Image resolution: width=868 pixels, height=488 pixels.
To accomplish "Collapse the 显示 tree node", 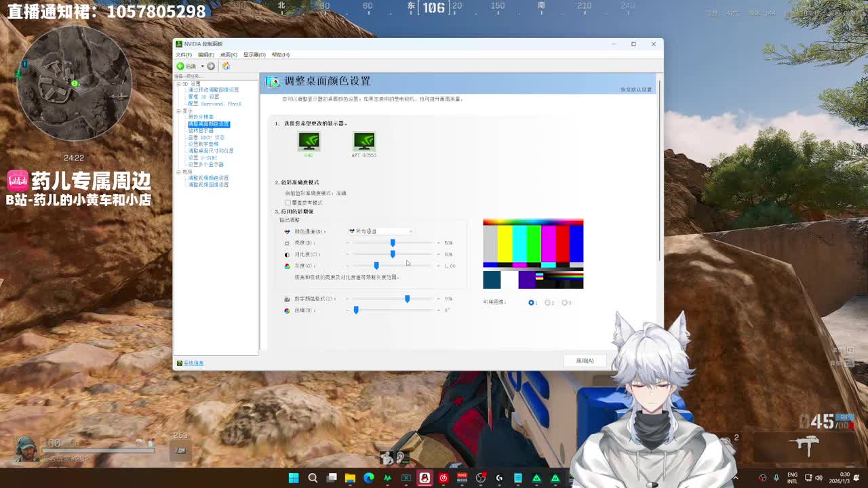I will point(179,111).
